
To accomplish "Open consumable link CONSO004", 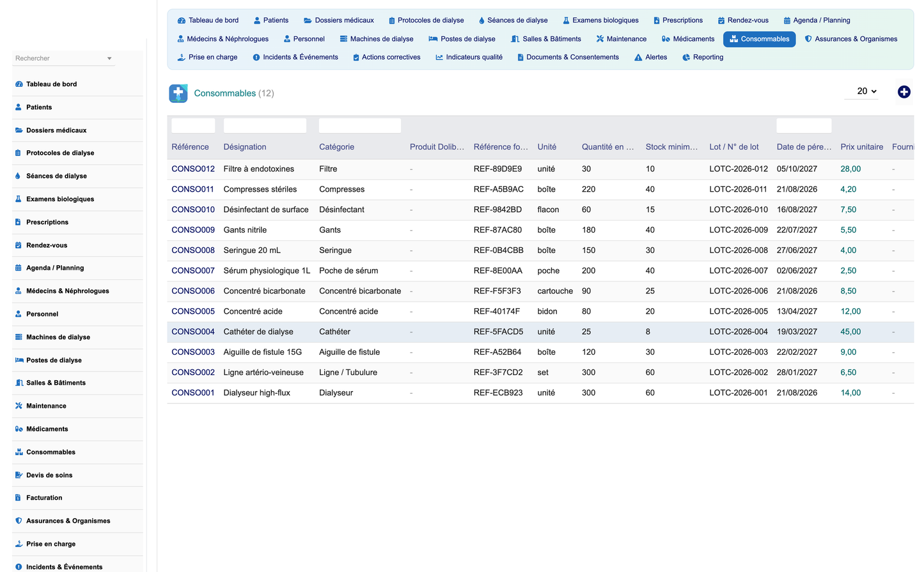I will click(193, 332).
